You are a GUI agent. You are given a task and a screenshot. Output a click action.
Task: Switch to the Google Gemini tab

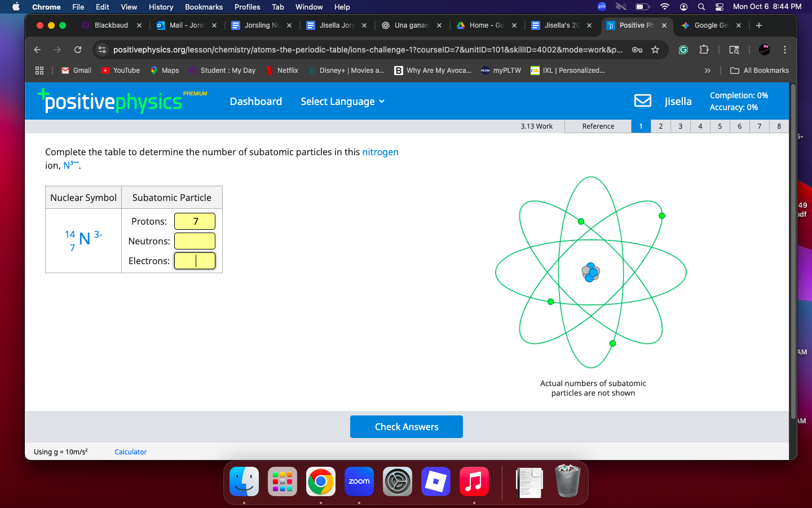coord(710,25)
